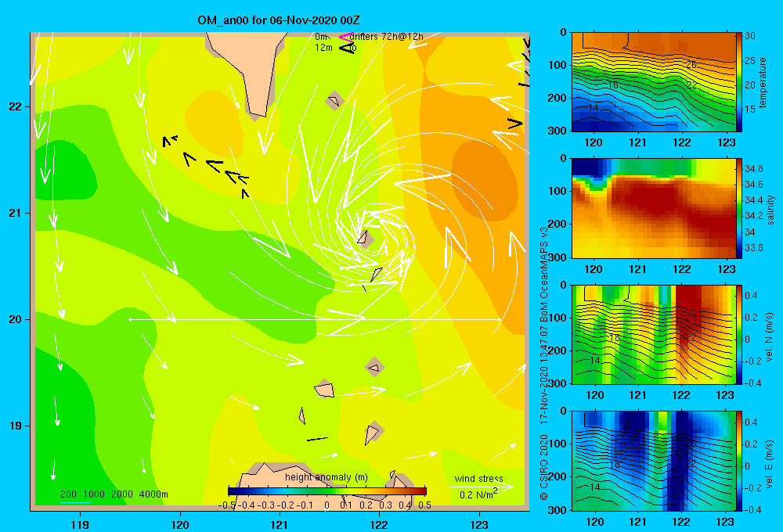Click the title "OM_an00 for 06-Nov-2020 00Z"
783x532 pixels.
coord(279,20)
